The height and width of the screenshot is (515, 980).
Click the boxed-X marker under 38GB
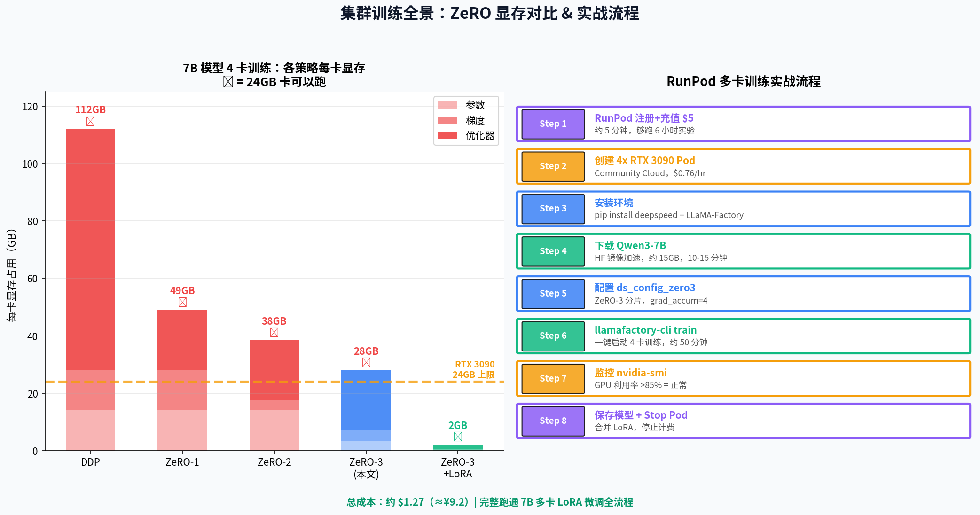tap(274, 332)
